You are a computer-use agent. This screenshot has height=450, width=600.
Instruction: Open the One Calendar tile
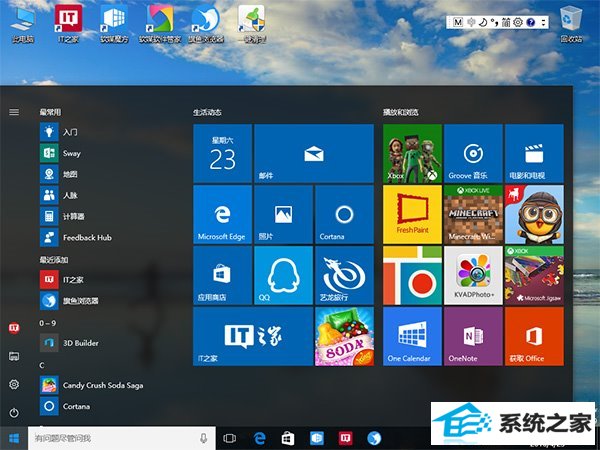tap(412, 336)
